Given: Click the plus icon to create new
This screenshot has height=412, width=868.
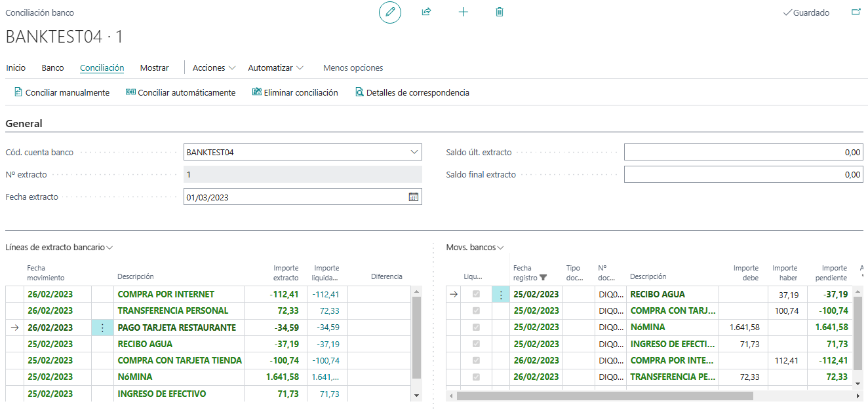Looking at the screenshot, I should coord(463,12).
